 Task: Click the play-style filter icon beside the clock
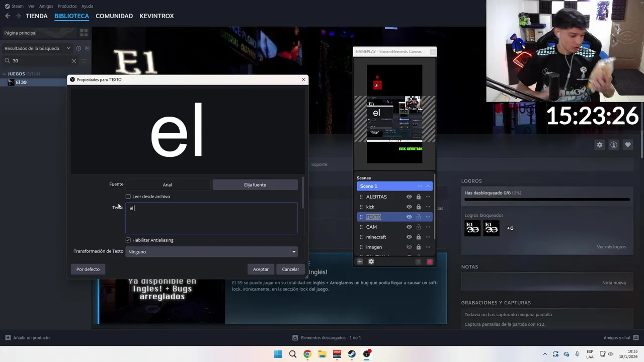(87, 48)
